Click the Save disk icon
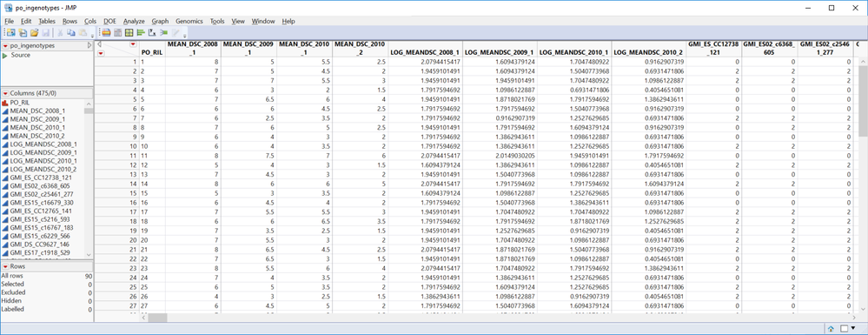The image size is (868, 335). [x=45, y=33]
